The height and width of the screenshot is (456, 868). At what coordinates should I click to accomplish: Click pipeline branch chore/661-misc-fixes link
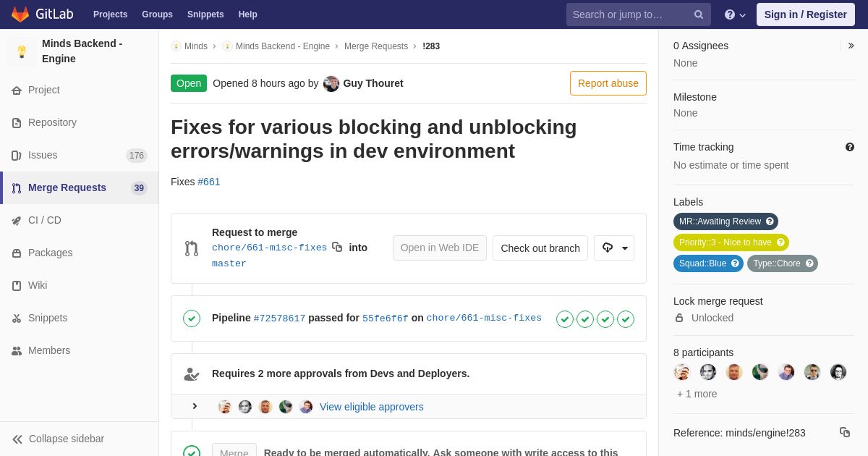(484, 318)
